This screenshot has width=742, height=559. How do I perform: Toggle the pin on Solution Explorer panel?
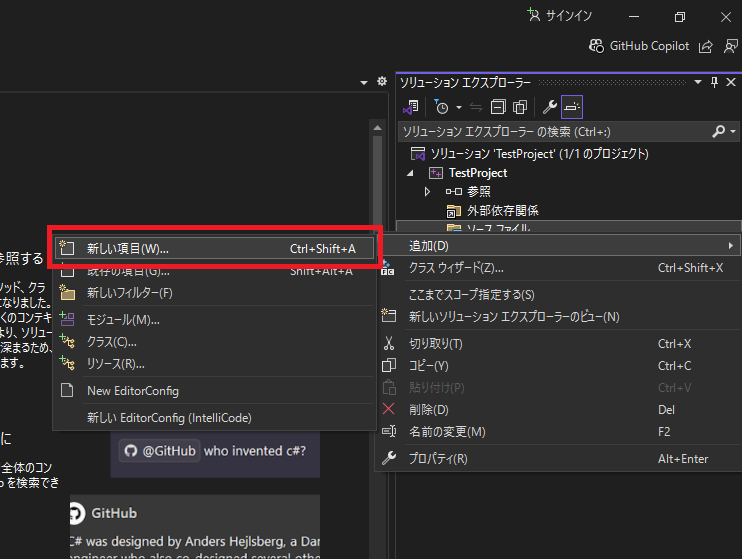[x=714, y=82]
